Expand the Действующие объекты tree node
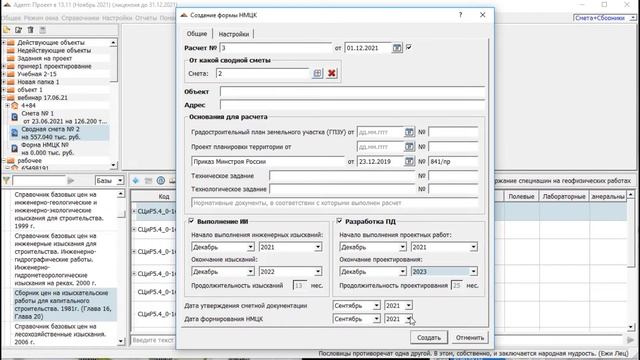 [x=4, y=42]
